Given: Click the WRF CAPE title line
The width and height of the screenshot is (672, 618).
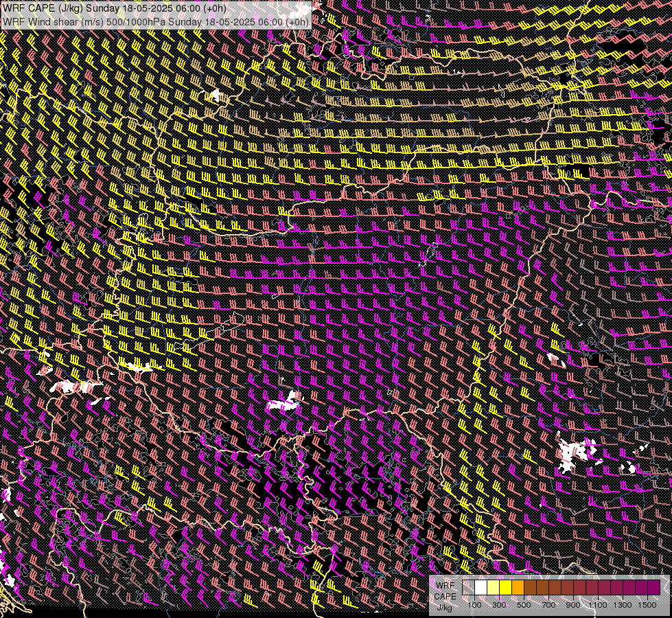Looking at the screenshot, I should (115, 8).
